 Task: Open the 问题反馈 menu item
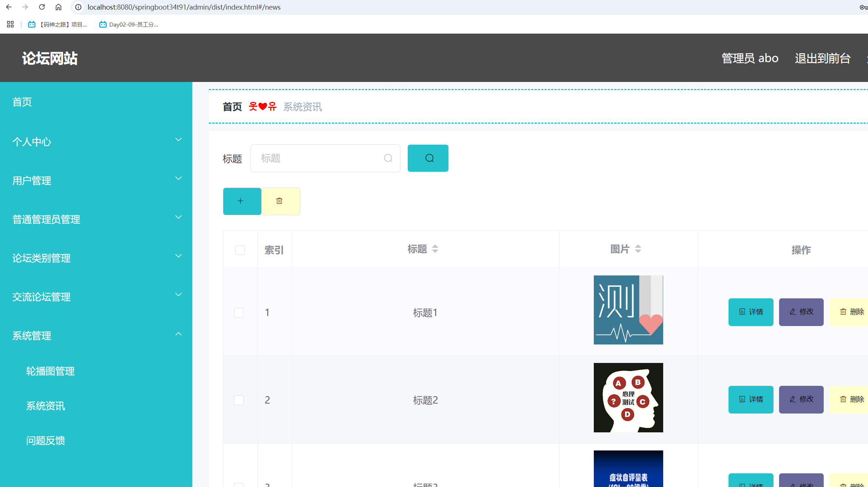tap(46, 440)
